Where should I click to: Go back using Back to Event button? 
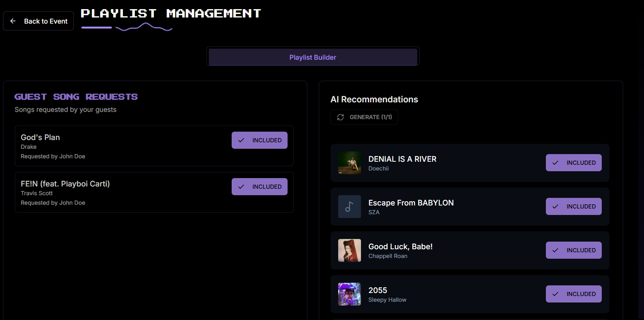[x=38, y=21]
